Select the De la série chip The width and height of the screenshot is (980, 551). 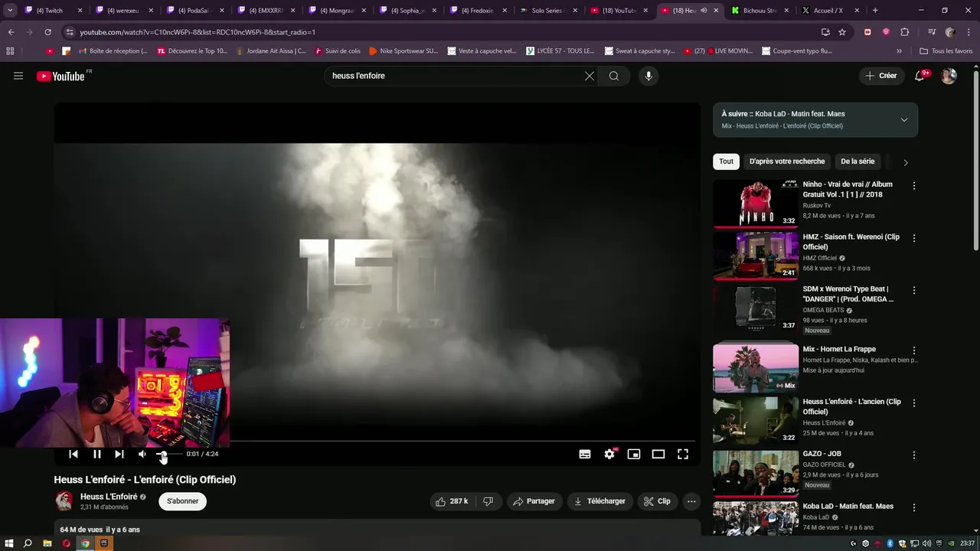point(857,161)
